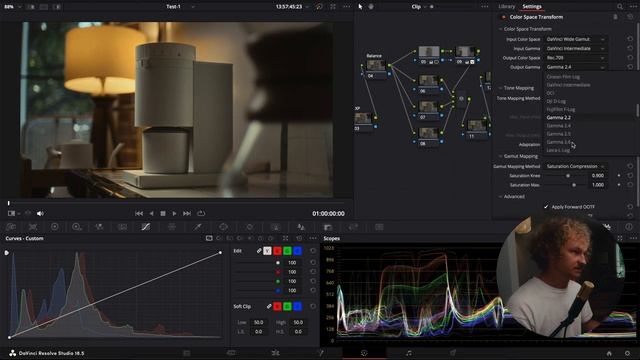Select the green curve Edit channel
This screenshot has width=640, height=360.
tap(287, 251)
